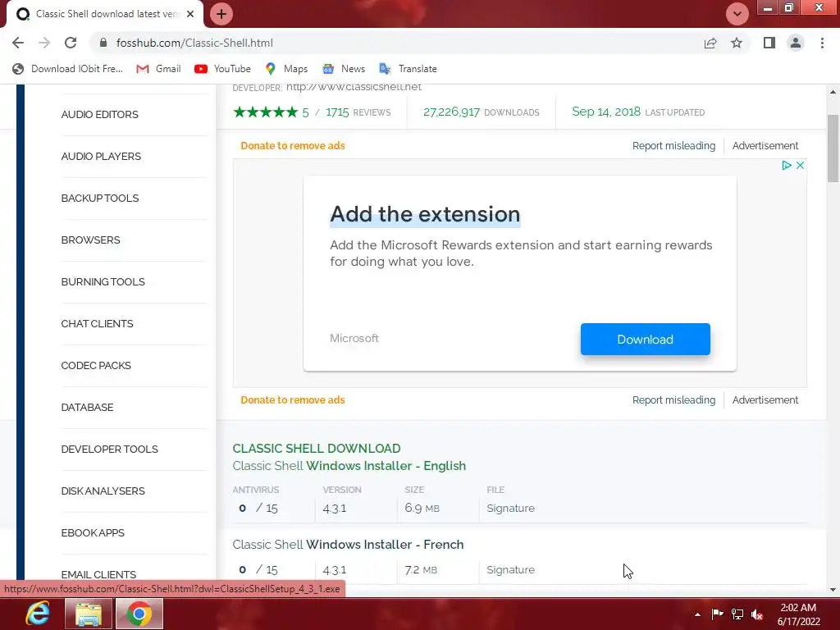Open the AUDIO EDITORS category
The width and height of the screenshot is (840, 630).
(x=99, y=115)
